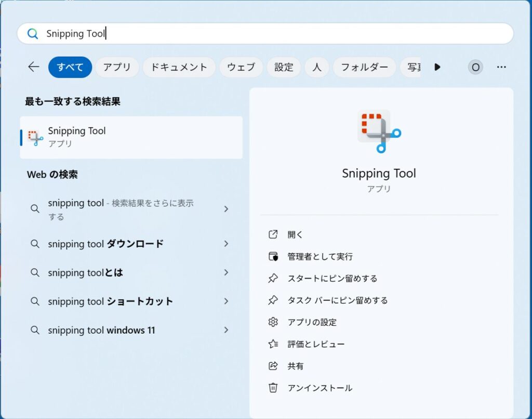
Task: Open the Snipping Tool app icon
Action: [x=379, y=130]
